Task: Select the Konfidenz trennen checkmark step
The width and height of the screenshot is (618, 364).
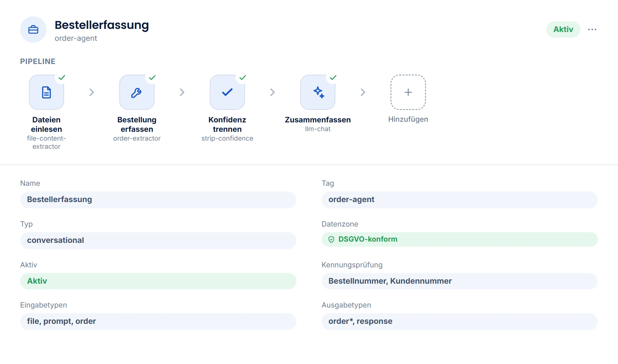Action: [227, 92]
